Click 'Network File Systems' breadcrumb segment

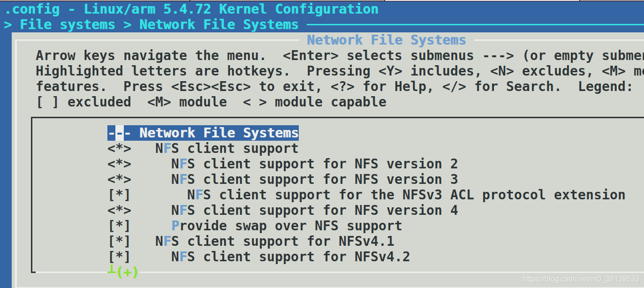pyautogui.click(x=219, y=24)
